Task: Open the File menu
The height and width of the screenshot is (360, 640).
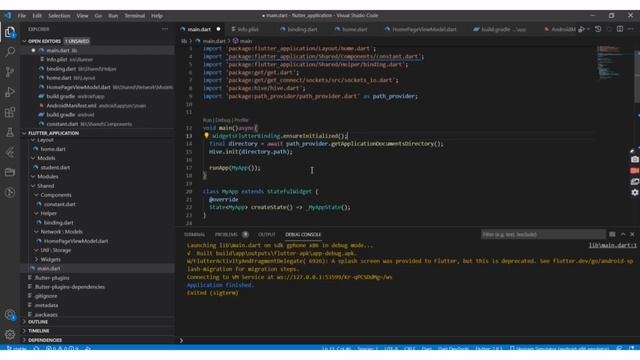Action: coord(22,16)
